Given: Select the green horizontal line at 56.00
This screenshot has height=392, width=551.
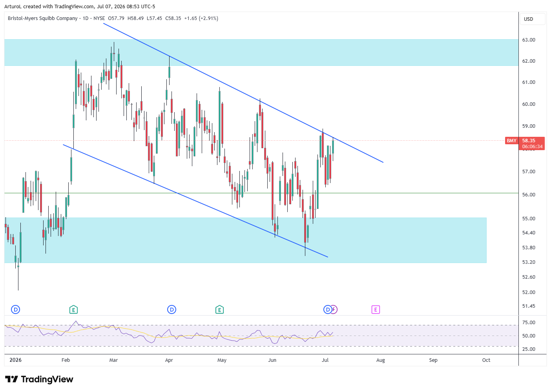Looking at the screenshot, I should (x=261, y=193).
